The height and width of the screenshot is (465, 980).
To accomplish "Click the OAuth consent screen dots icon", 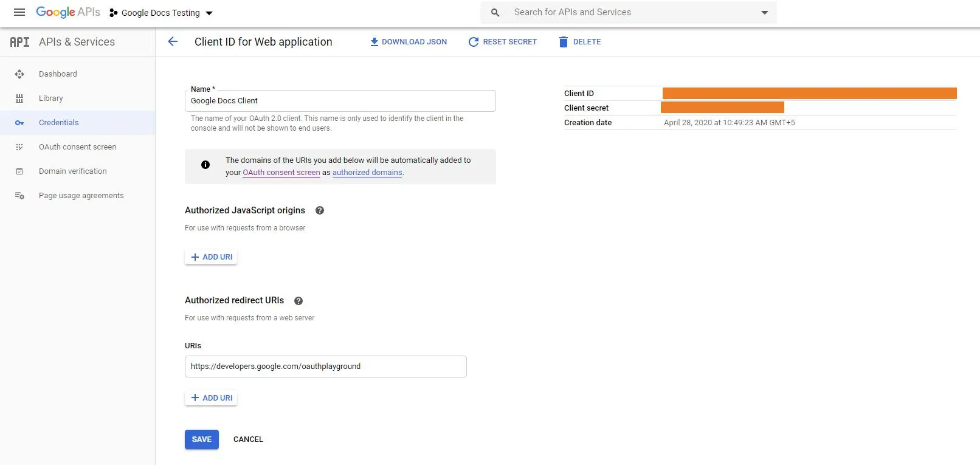I will click(x=19, y=147).
